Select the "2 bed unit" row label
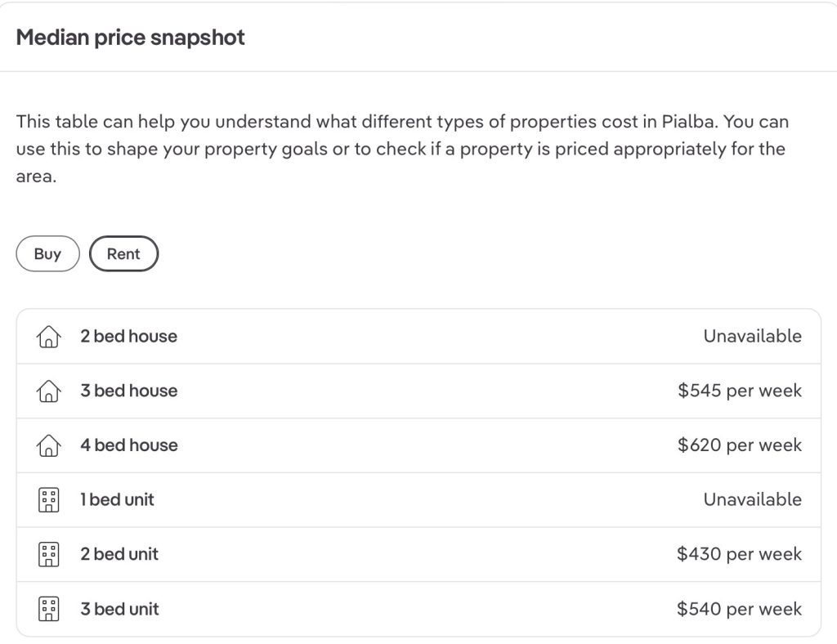The height and width of the screenshot is (644, 837). click(119, 554)
